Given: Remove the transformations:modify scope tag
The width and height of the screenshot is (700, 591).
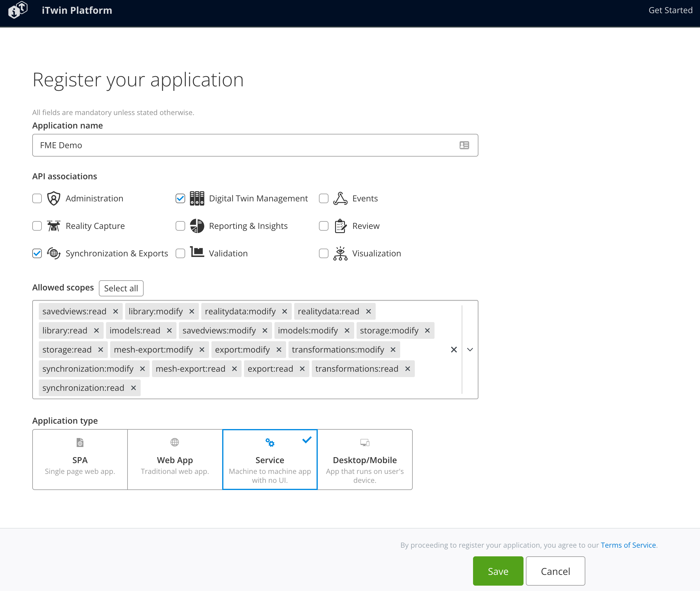Looking at the screenshot, I should (x=393, y=350).
